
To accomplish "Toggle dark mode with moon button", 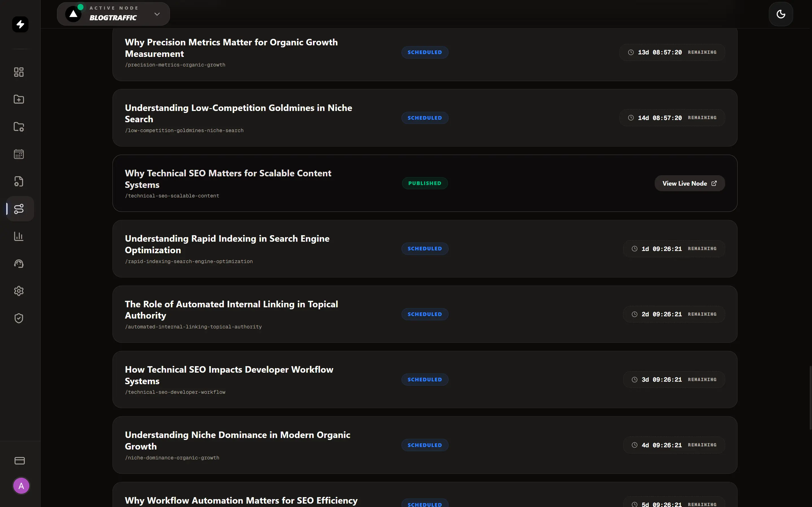I will point(780,14).
